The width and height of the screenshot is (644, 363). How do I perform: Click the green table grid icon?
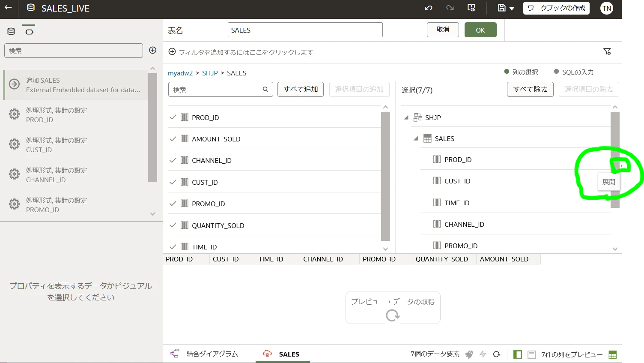[x=613, y=355]
